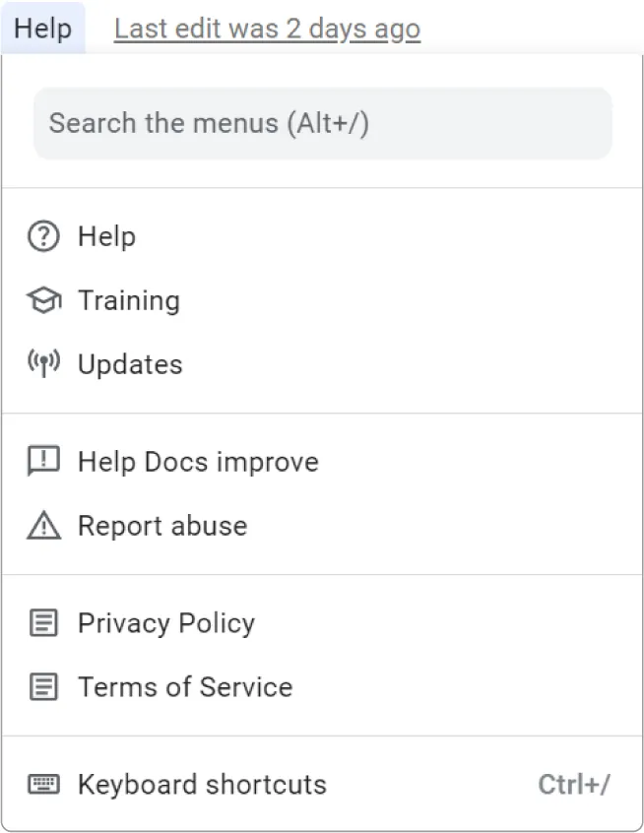Select Training from the Help menu

tap(129, 300)
